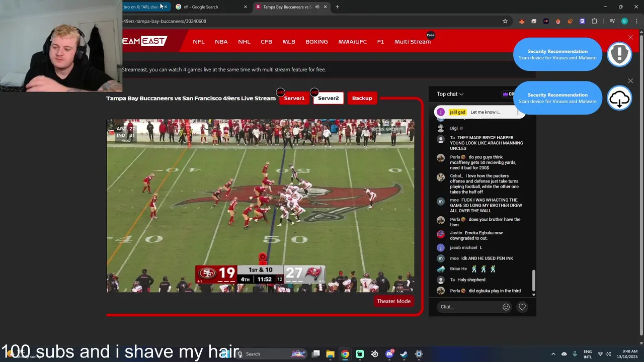Bookmark this page with the star icon
This screenshot has width=644, height=362.
coord(505,21)
